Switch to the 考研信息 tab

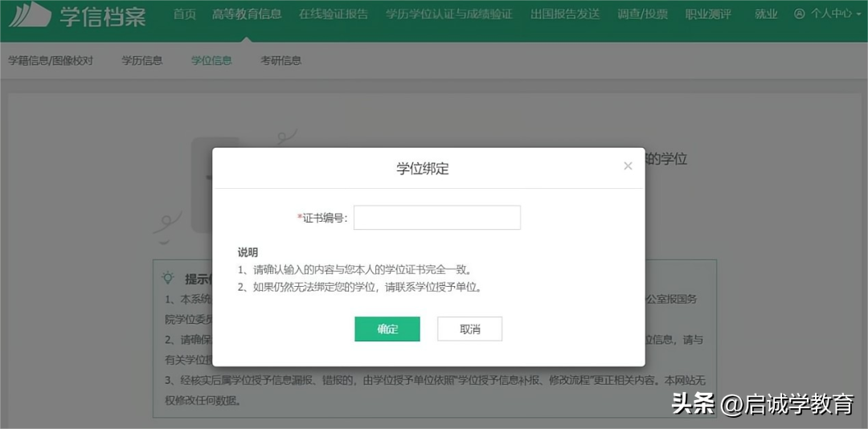point(281,60)
